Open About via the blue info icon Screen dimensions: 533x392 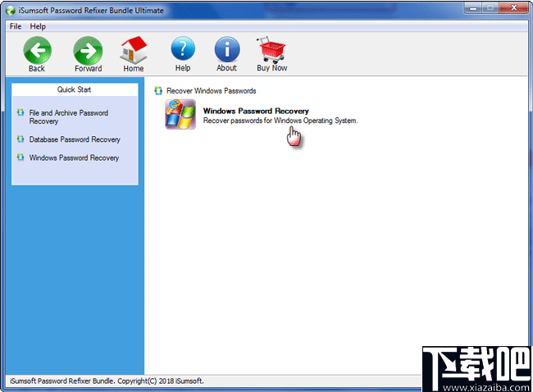[227, 49]
